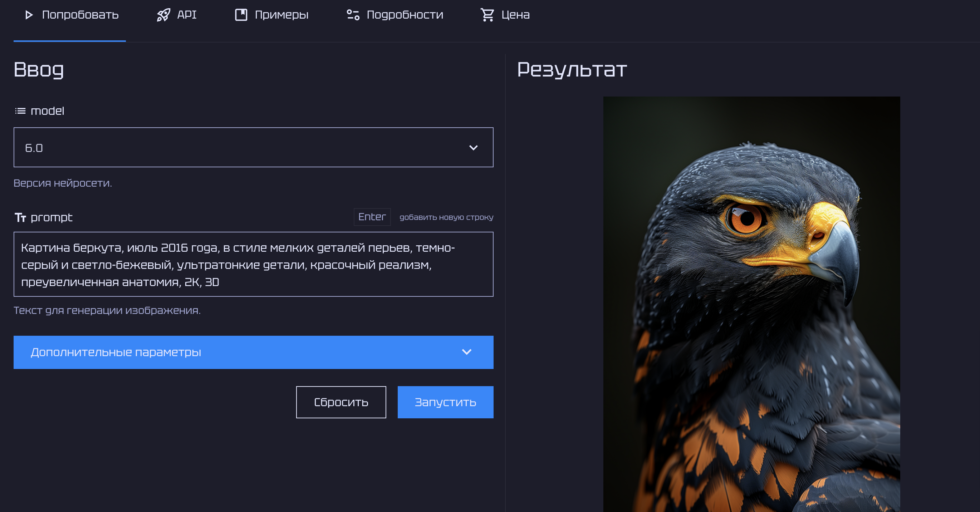The width and height of the screenshot is (980, 512).
Task: Click the bookmark icon beside Примеры
Action: (x=241, y=15)
